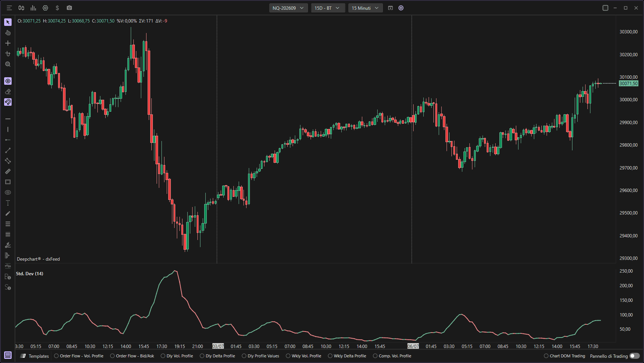Screen dimensions: 644x363
Task: Select Dly Delta Profile template
Action: click(217, 356)
